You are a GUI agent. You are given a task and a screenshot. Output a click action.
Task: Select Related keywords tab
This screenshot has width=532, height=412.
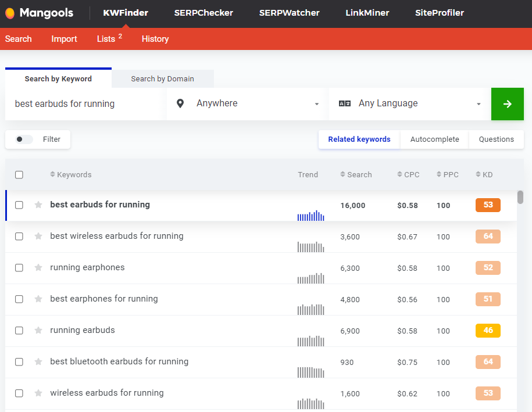pos(359,139)
